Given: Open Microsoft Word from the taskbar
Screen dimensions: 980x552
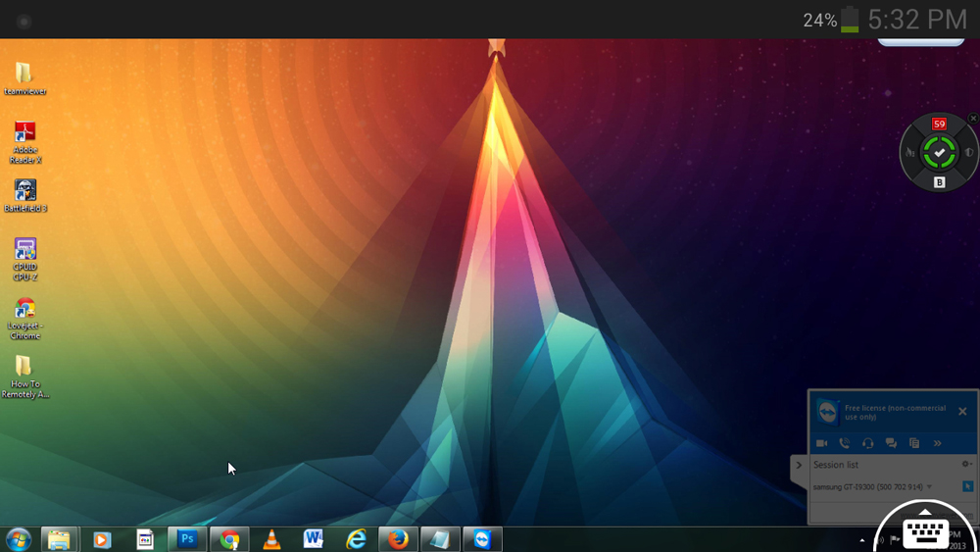Looking at the screenshot, I should coord(314,539).
